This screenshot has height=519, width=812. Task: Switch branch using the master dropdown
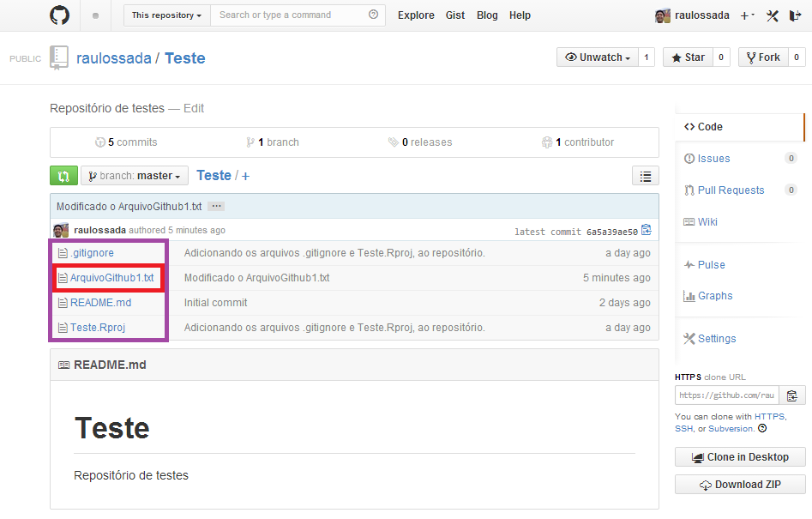pyautogui.click(x=134, y=176)
